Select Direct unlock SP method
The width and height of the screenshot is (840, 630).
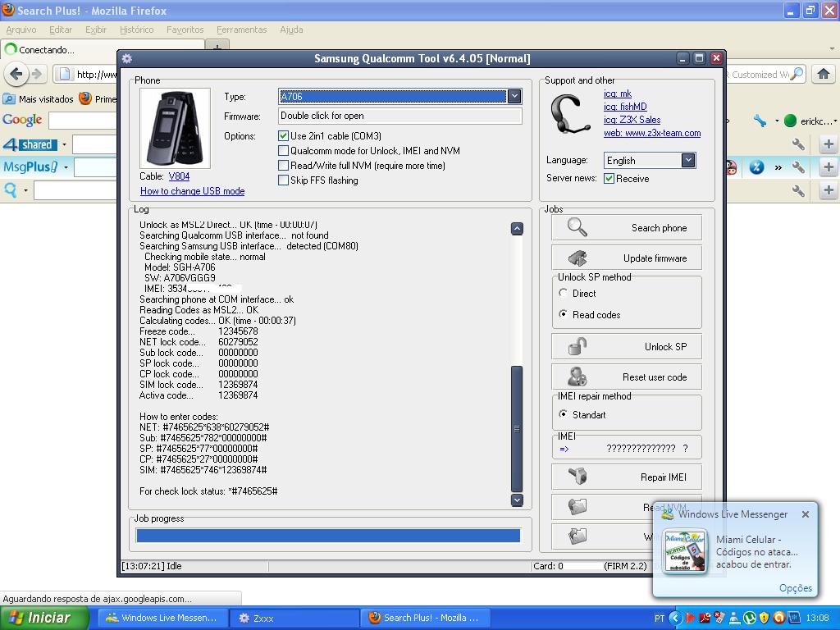[x=563, y=293]
